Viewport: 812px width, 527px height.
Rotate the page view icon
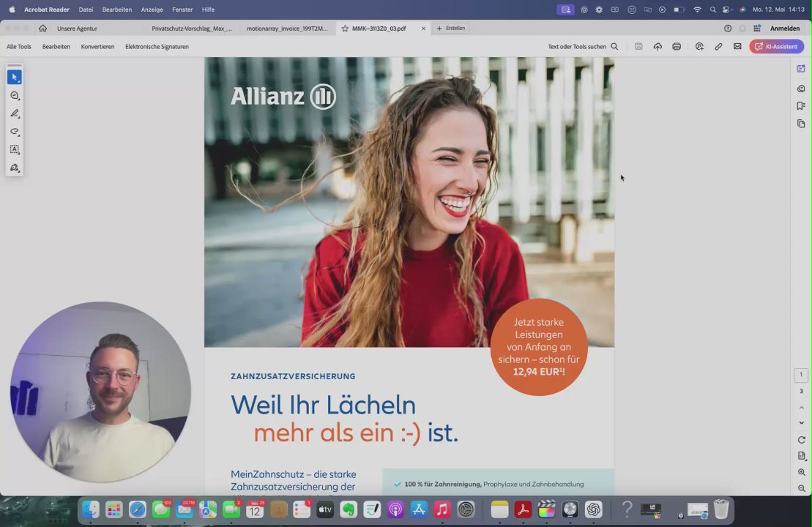(802, 439)
